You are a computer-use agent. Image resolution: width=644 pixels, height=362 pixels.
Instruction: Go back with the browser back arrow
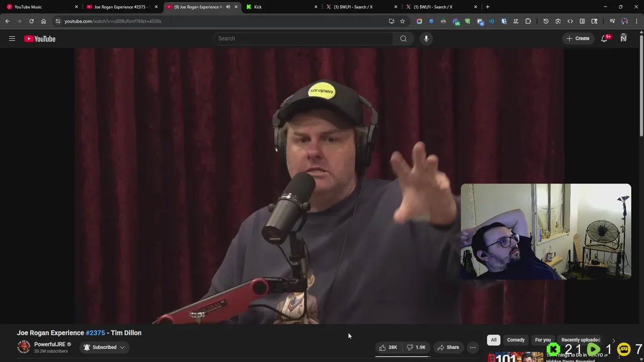tap(7, 21)
